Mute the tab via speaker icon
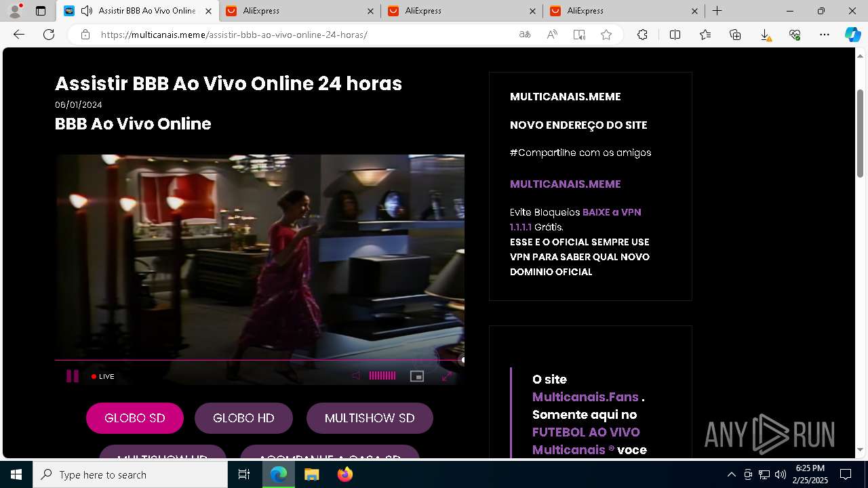Viewport: 868px width, 488px height. [x=87, y=11]
